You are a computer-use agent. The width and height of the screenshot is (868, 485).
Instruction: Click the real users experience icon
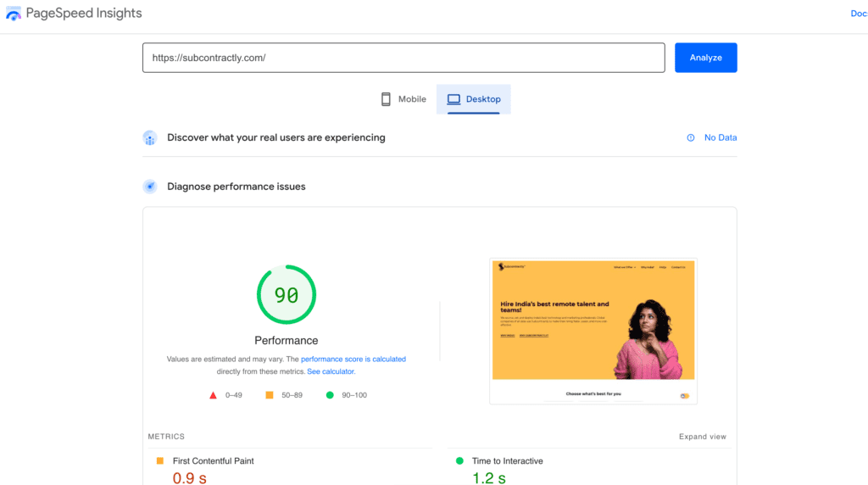pos(150,138)
